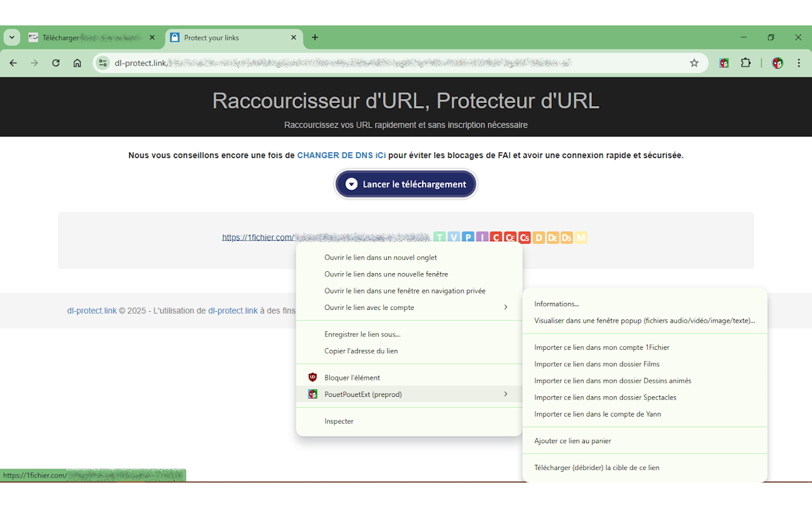
Task: Restore down the browser window
Action: (x=771, y=37)
